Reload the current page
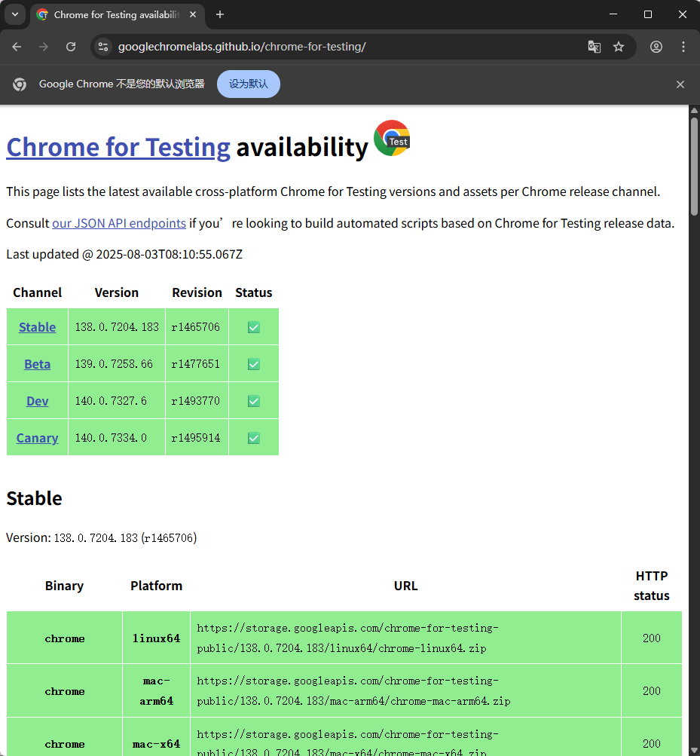Screen dimensions: 700x756 (71, 47)
